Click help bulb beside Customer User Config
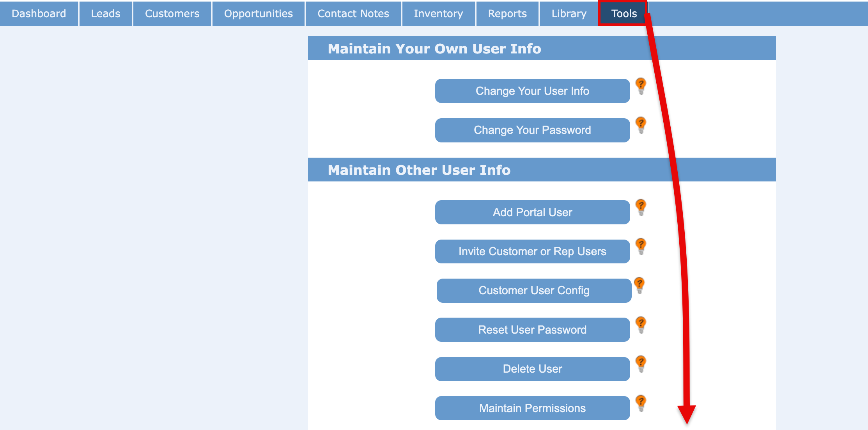This screenshot has height=430, width=868. click(x=639, y=285)
